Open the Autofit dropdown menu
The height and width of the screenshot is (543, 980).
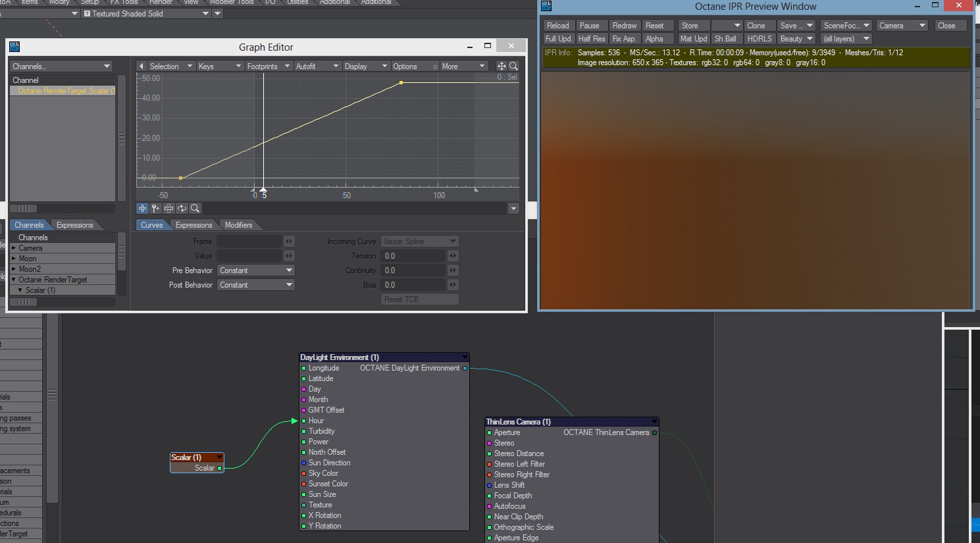point(317,66)
